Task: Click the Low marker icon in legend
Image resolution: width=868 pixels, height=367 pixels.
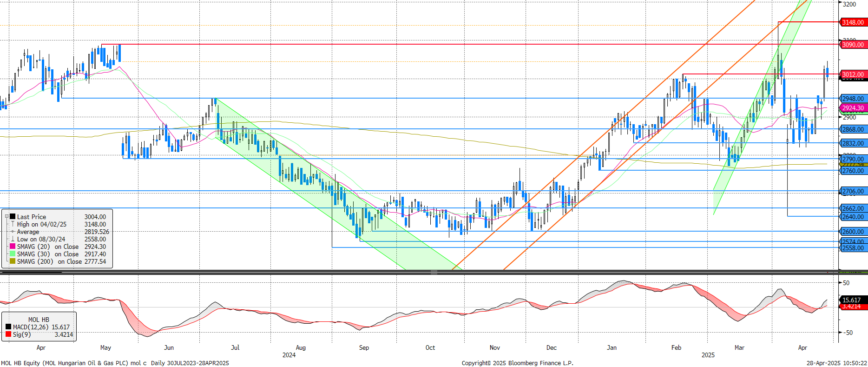Action: pyautogui.click(x=13, y=239)
